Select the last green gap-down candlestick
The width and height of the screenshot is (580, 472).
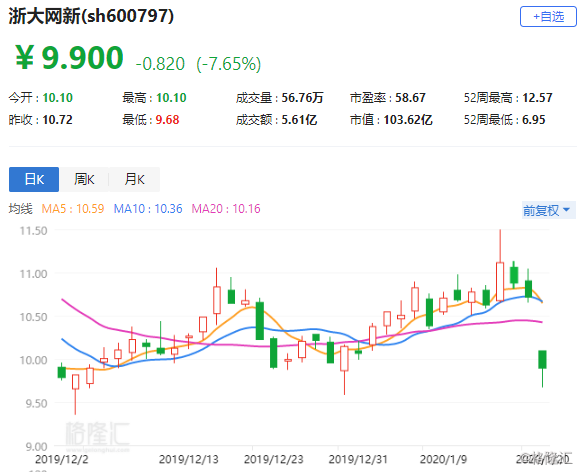point(542,360)
